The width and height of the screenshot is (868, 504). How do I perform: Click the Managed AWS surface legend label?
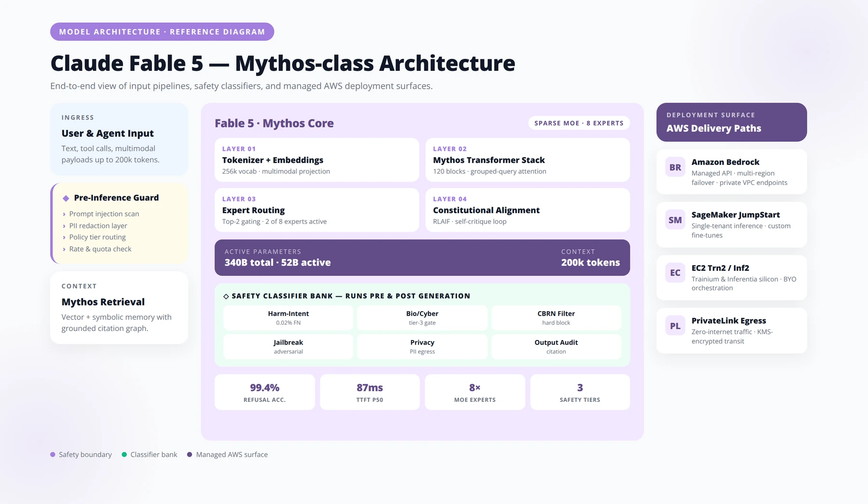click(x=232, y=454)
